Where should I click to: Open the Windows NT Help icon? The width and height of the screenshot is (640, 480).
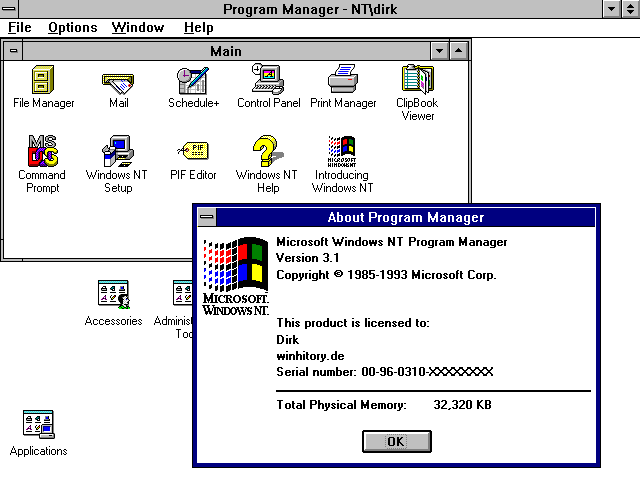point(268,151)
